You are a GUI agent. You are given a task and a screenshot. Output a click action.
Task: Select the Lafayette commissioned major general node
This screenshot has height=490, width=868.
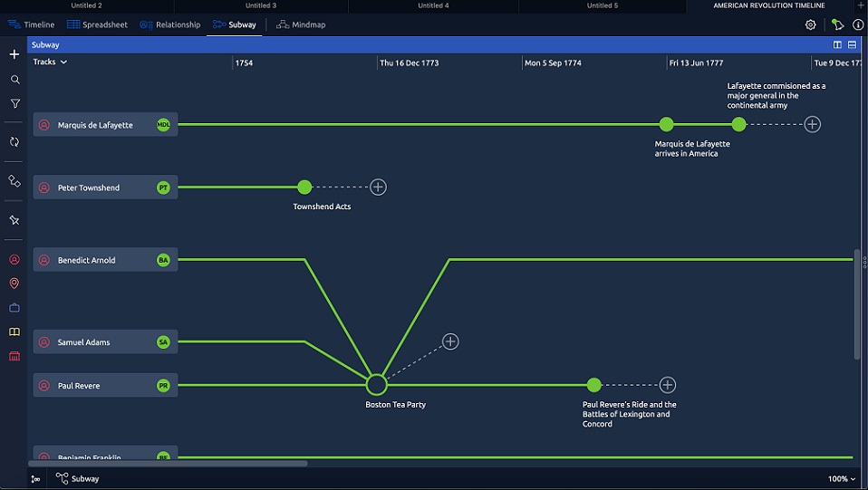click(739, 125)
